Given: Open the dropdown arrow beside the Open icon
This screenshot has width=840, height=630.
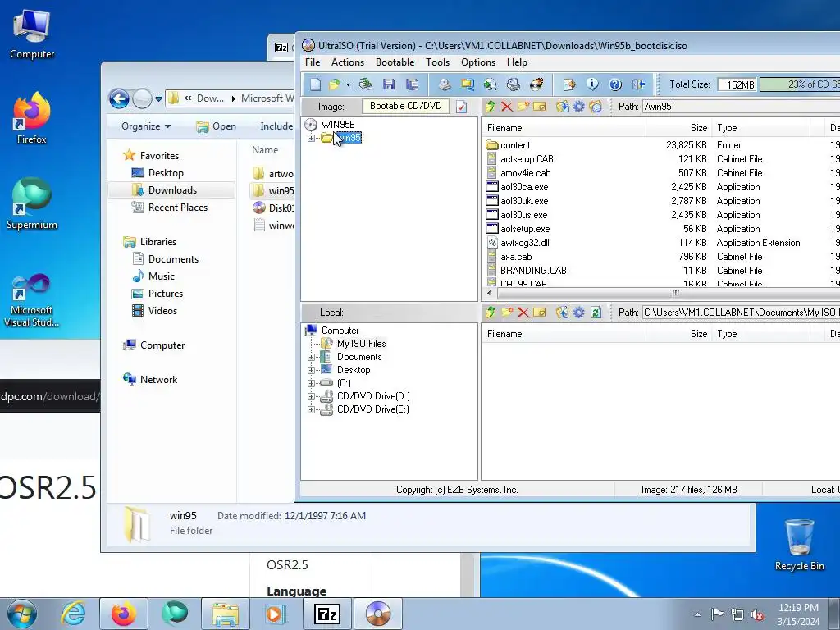Looking at the screenshot, I should 348,84.
